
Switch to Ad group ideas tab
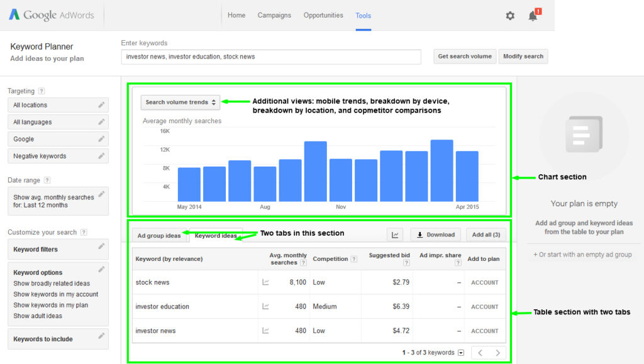click(159, 236)
